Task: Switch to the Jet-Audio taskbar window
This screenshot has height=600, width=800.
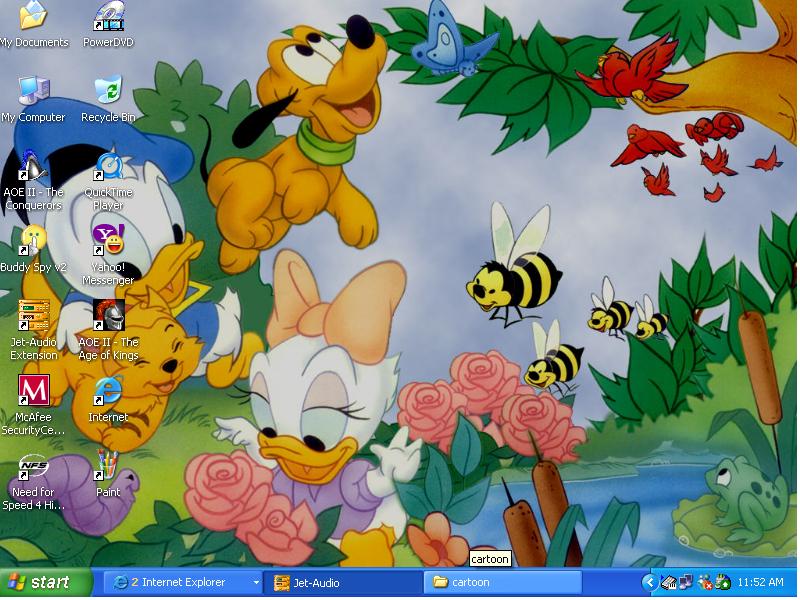Action: [x=343, y=583]
